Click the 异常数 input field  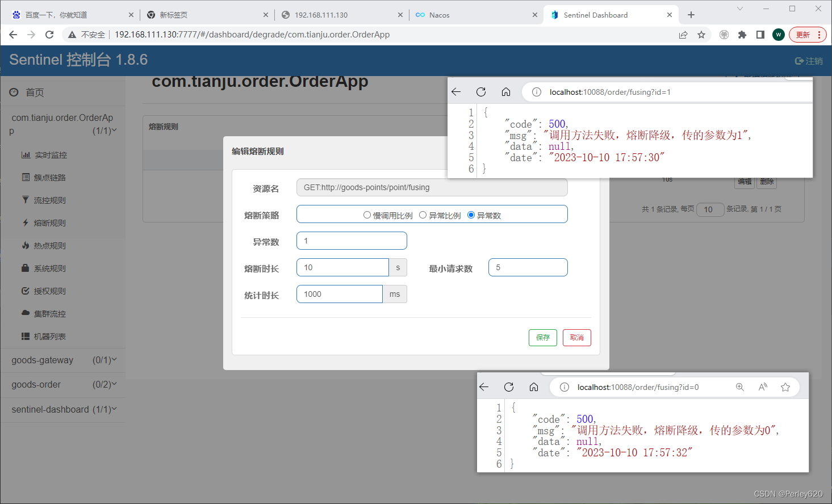352,241
